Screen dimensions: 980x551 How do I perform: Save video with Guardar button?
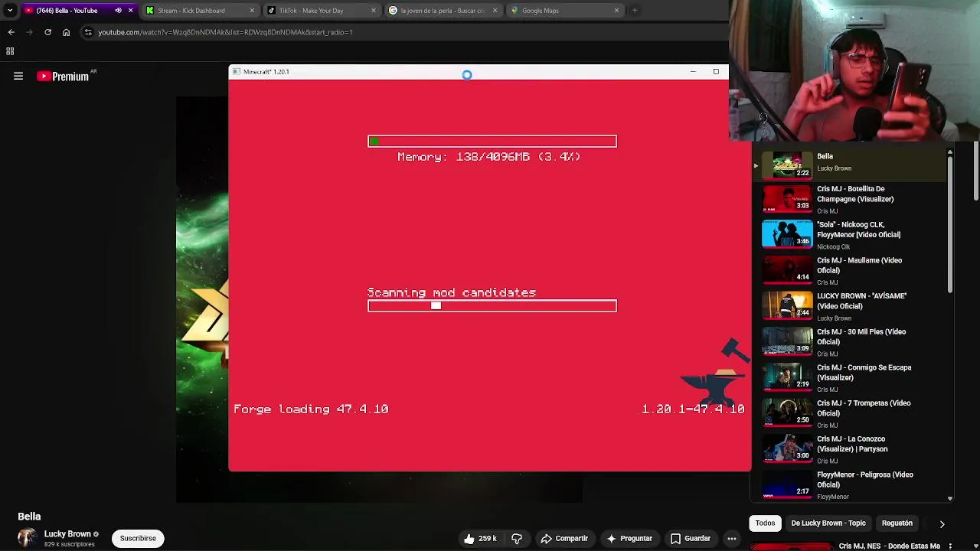691,539
